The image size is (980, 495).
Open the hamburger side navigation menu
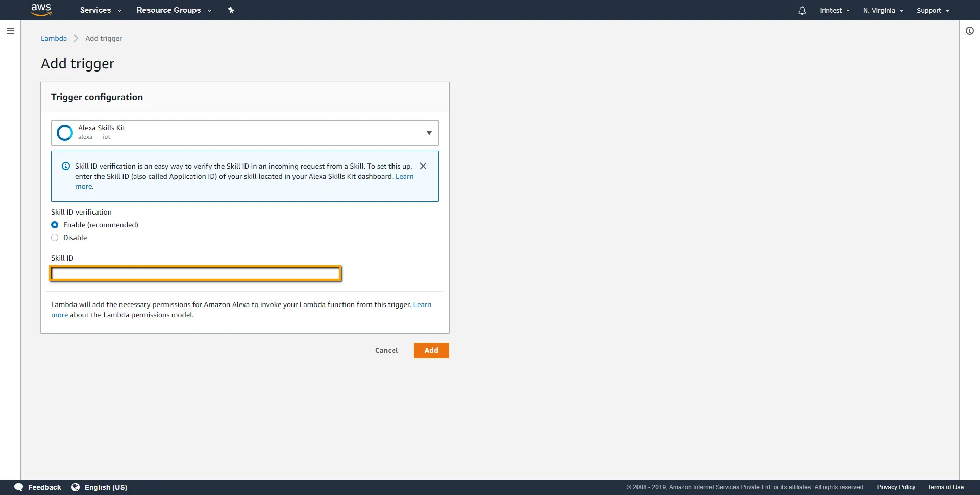[x=10, y=31]
